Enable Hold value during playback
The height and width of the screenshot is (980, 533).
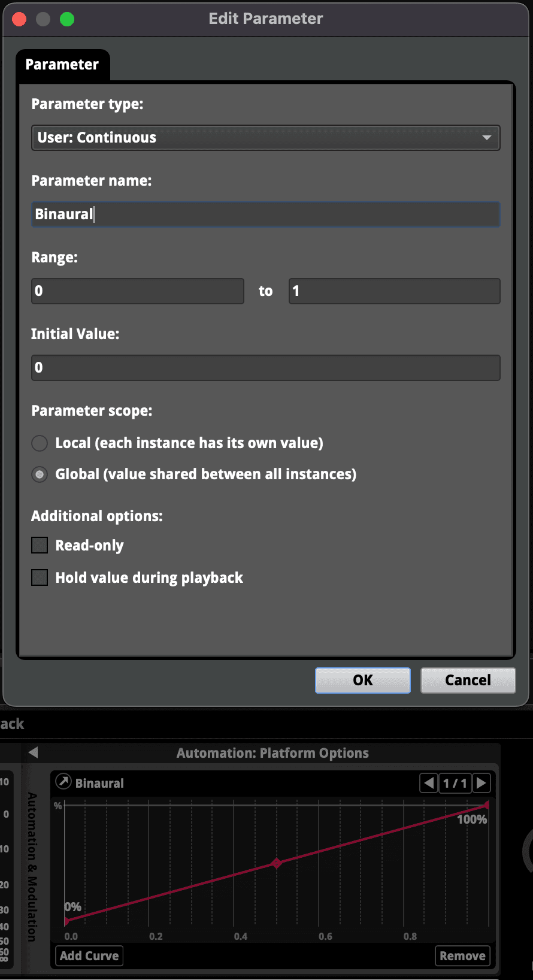tap(39, 577)
